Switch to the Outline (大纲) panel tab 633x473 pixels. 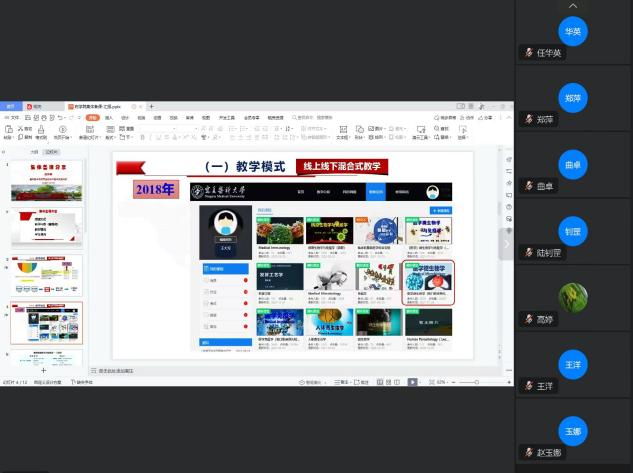[34, 152]
